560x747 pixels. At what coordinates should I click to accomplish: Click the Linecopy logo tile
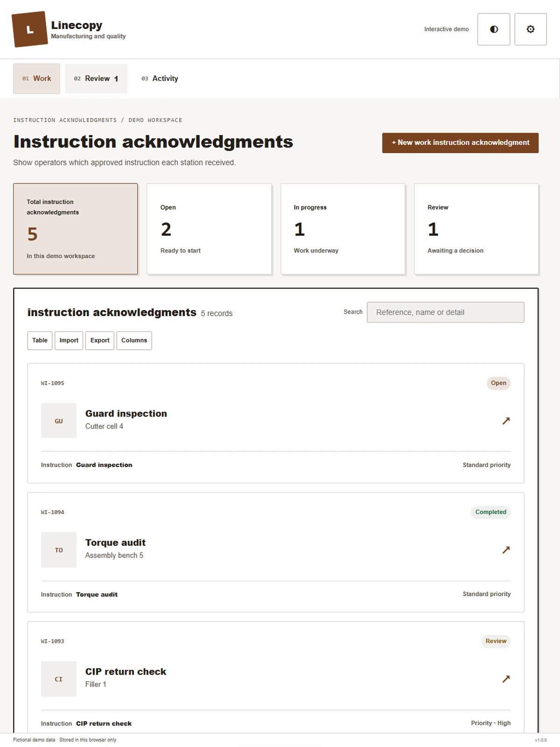pyautogui.click(x=30, y=29)
